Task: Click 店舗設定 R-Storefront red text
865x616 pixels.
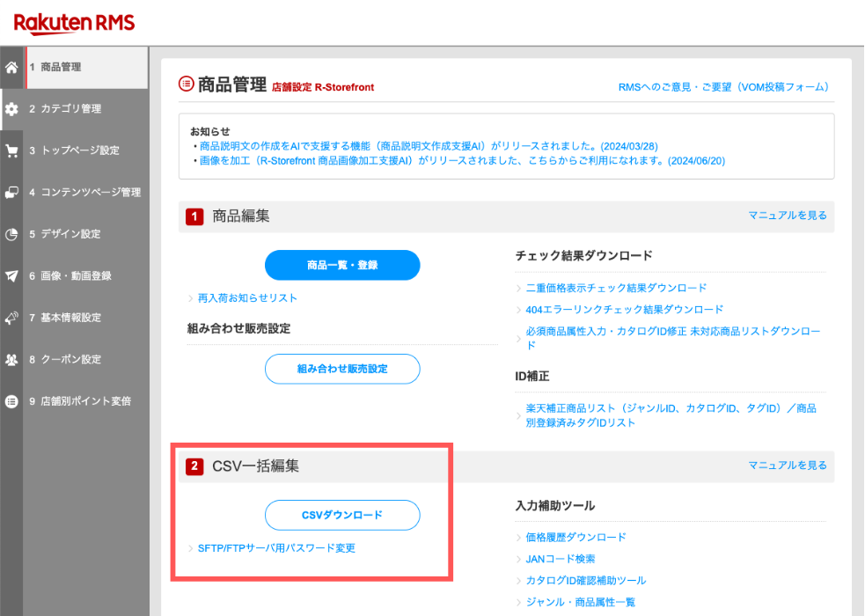Action: (x=323, y=87)
